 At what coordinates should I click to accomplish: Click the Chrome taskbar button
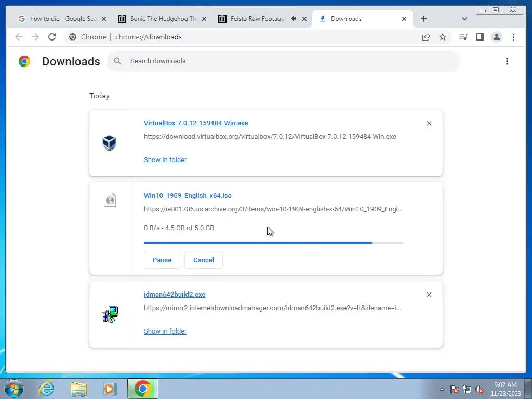[x=143, y=389]
